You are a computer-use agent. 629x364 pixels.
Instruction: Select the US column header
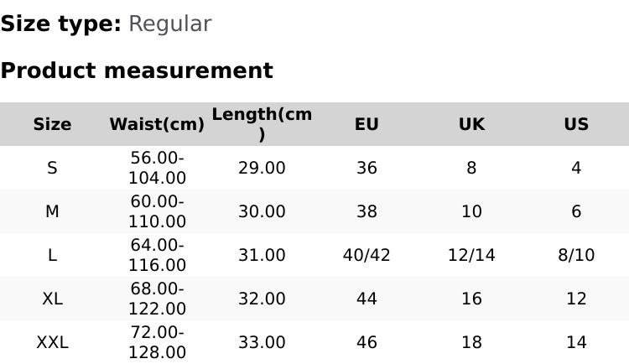coord(576,124)
